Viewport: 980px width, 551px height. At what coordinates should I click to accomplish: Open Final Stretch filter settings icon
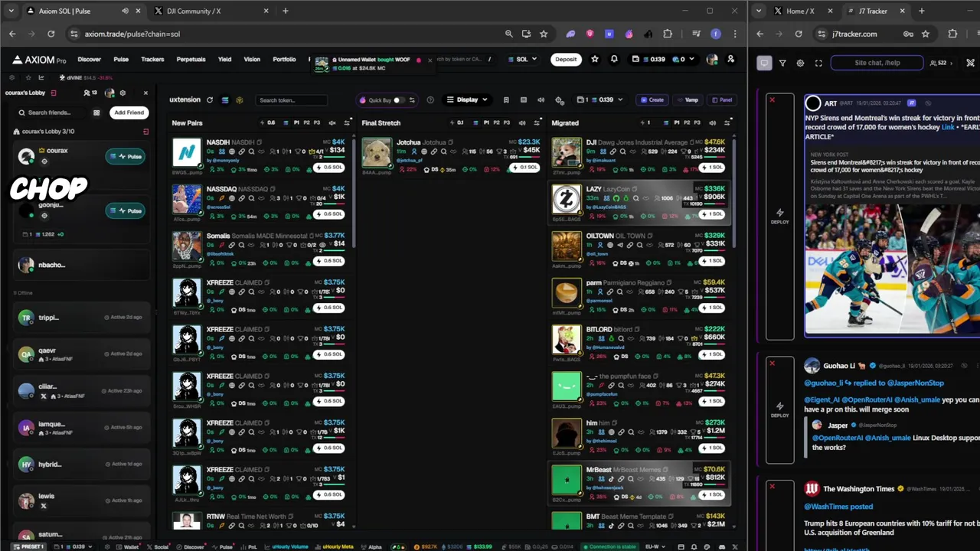[x=537, y=122]
